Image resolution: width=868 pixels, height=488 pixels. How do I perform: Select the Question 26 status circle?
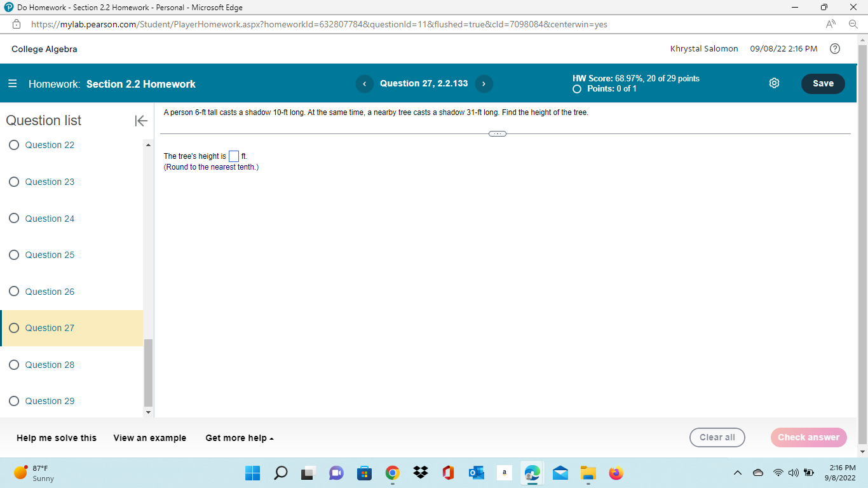coord(14,292)
